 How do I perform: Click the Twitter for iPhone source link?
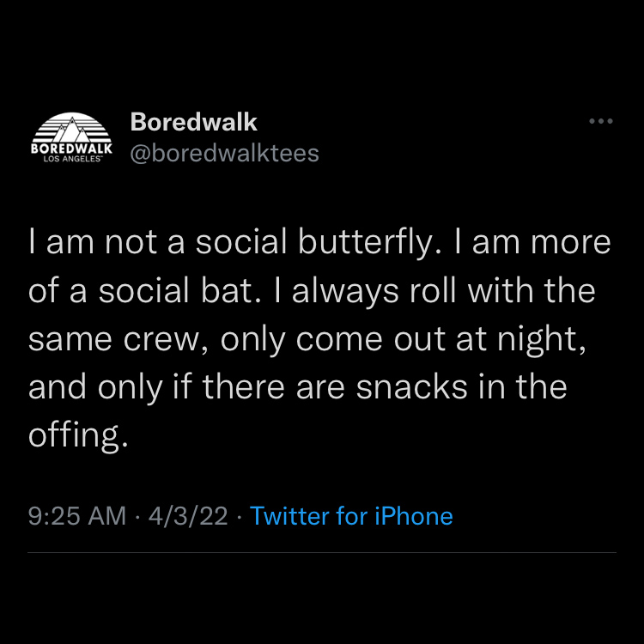[x=351, y=516]
